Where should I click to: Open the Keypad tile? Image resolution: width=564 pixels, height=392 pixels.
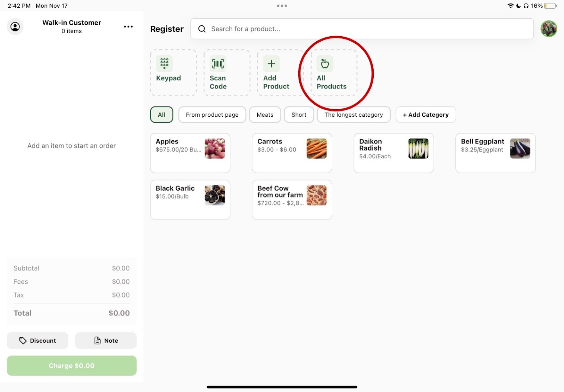[x=173, y=73]
